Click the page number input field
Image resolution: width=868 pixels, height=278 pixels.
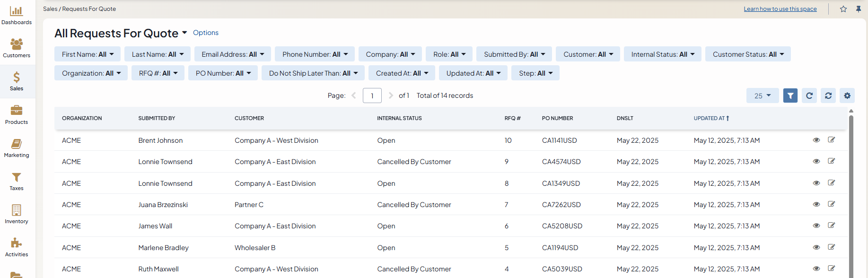click(372, 96)
